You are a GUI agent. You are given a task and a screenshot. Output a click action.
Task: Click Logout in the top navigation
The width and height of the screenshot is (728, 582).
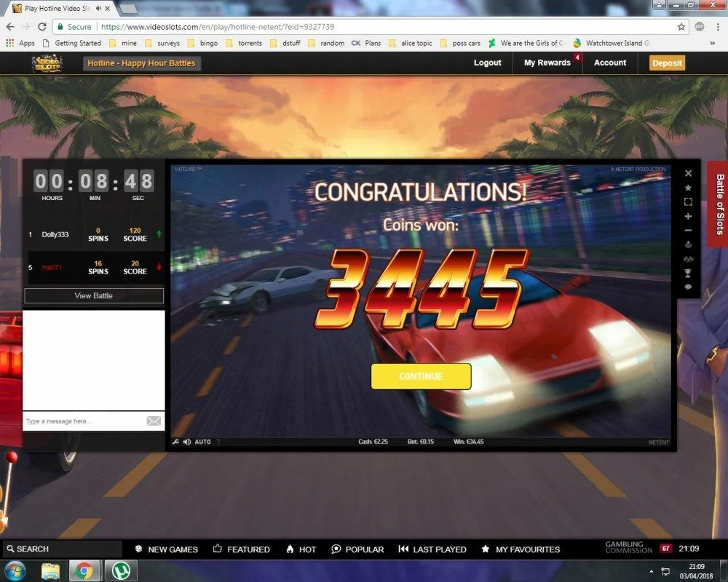tap(487, 63)
